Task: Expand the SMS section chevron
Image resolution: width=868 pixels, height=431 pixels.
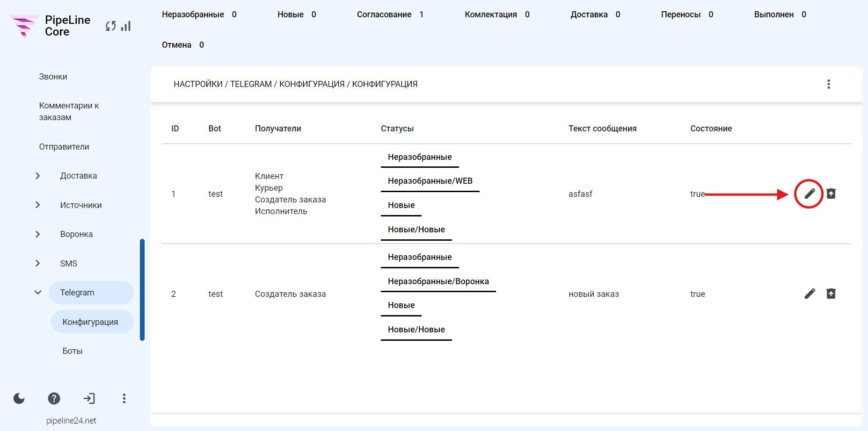Action: pos(38,263)
